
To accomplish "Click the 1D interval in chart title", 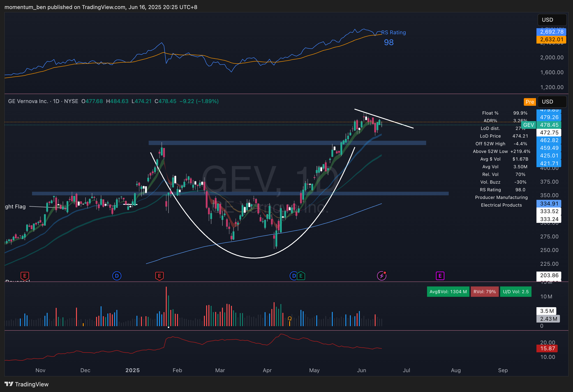I will point(56,101).
